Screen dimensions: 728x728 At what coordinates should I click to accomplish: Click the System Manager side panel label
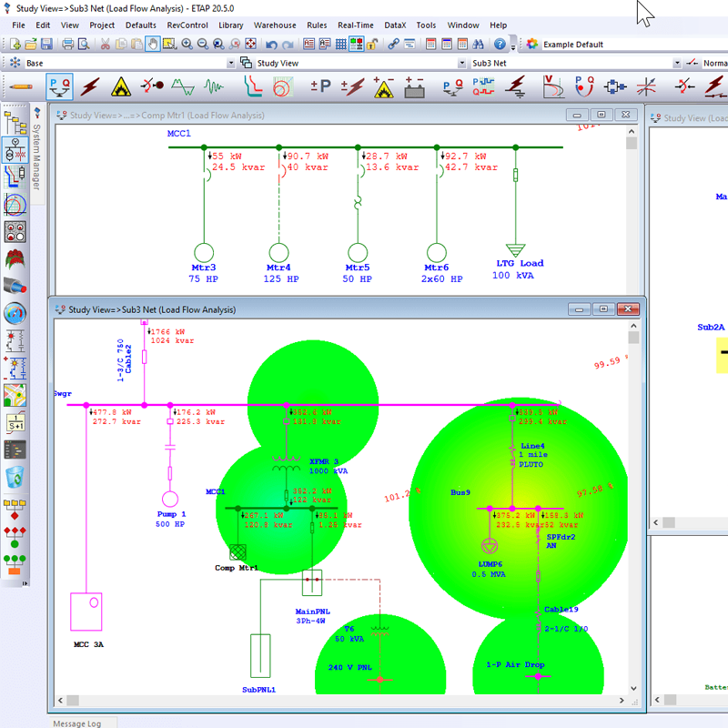point(36,157)
